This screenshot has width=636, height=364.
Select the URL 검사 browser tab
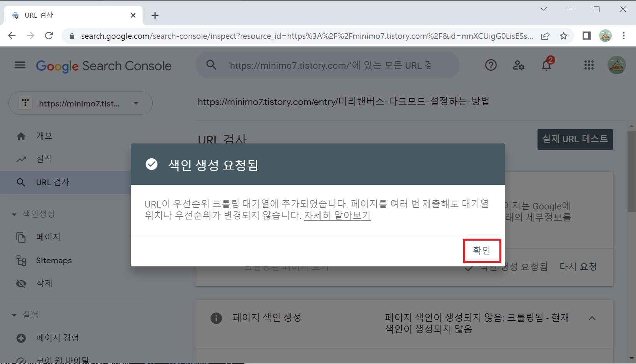coord(73,15)
